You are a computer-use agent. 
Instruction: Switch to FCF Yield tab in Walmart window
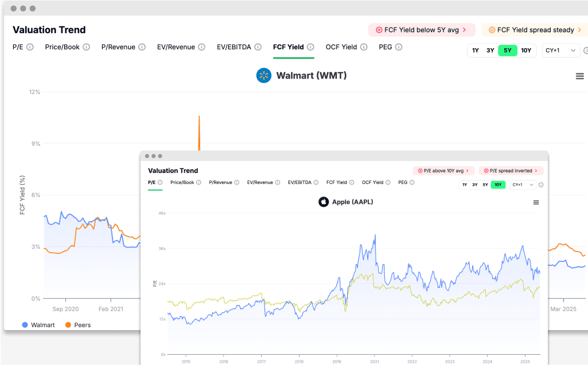[x=289, y=47]
